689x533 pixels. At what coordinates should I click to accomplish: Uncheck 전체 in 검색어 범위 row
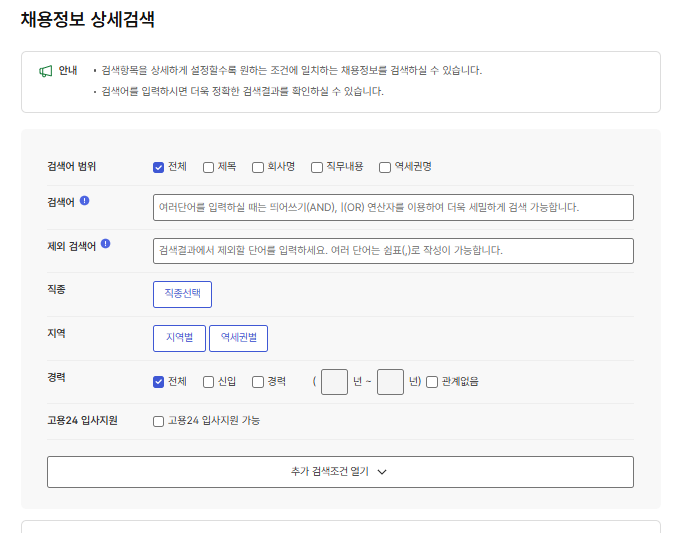[159, 167]
